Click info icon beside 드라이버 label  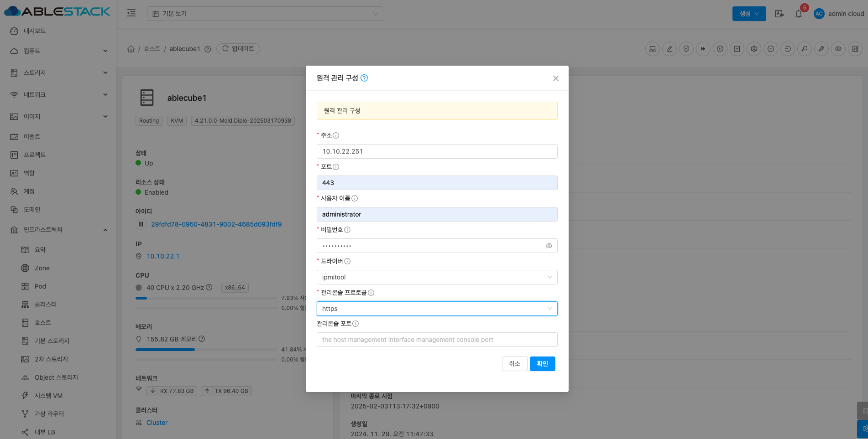(x=347, y=261)
